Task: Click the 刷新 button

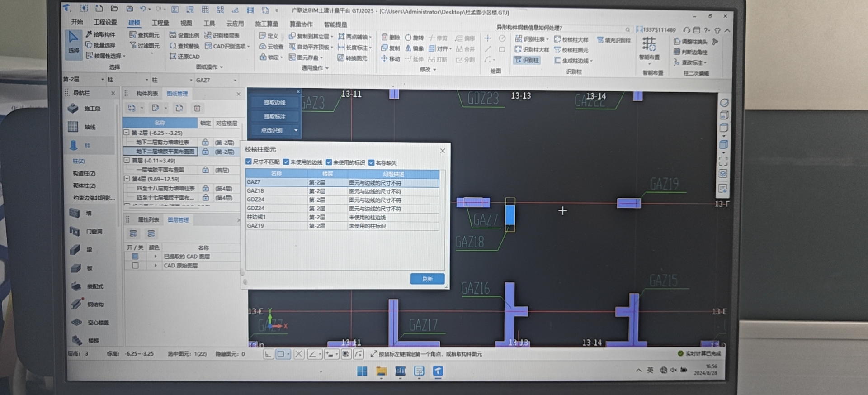Action: click(427, 279)
